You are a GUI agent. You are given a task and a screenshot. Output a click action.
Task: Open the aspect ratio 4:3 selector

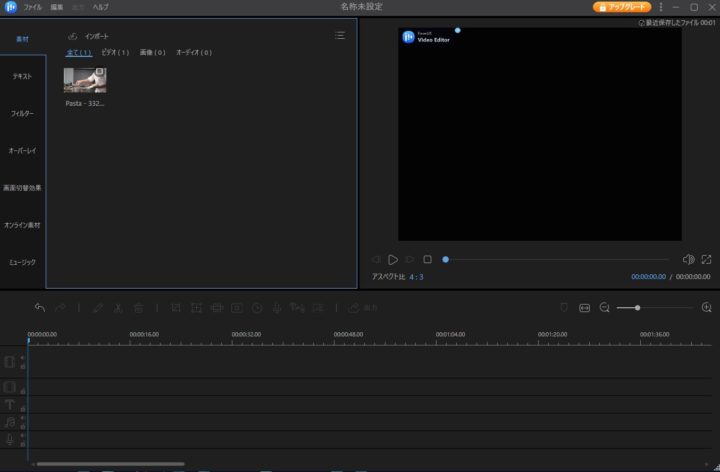coord(416,277)
